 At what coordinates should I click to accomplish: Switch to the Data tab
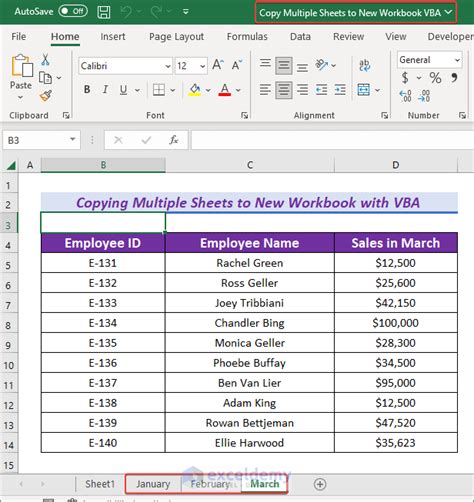tap(300, 36)
